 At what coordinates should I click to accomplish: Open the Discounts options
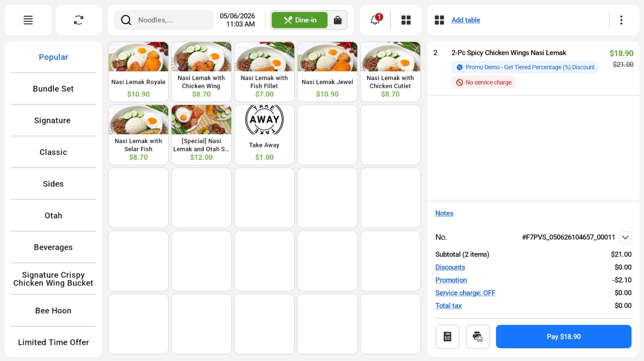450,267
